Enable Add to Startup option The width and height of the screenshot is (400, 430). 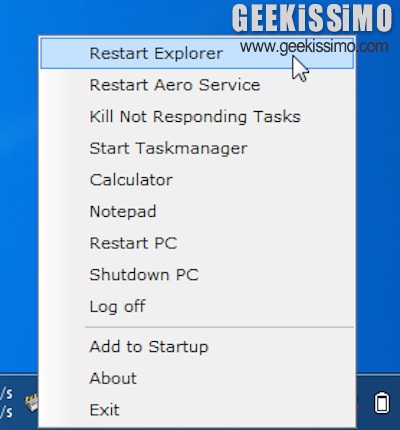coord(197,347)
